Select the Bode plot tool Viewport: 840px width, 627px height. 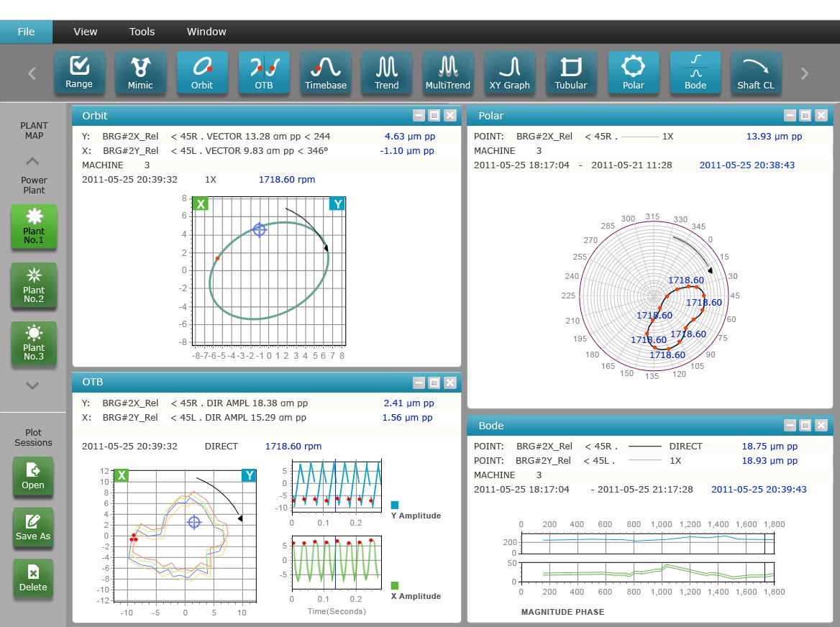tap(695, 73)
